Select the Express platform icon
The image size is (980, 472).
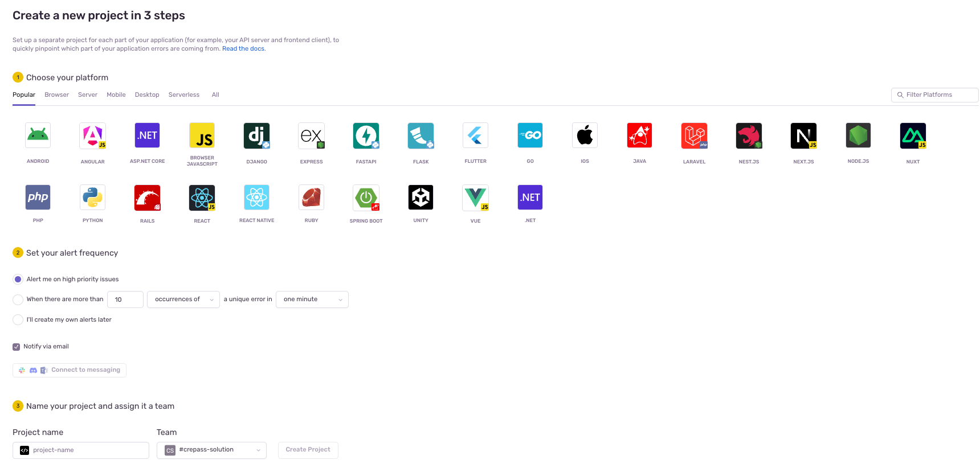[311, 136]
